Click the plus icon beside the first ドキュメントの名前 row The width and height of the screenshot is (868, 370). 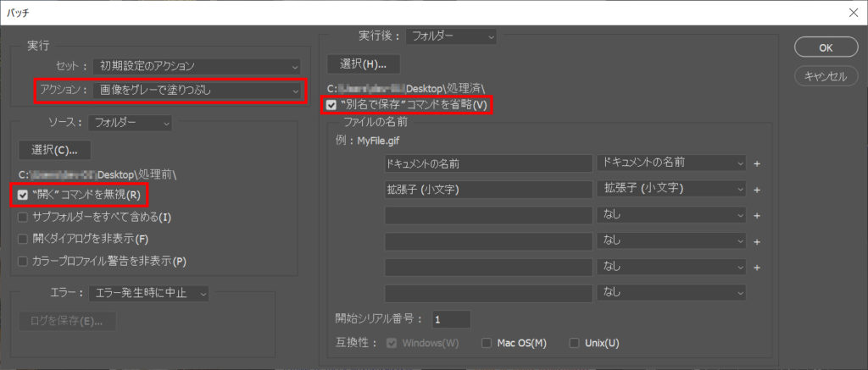point(757,163)
